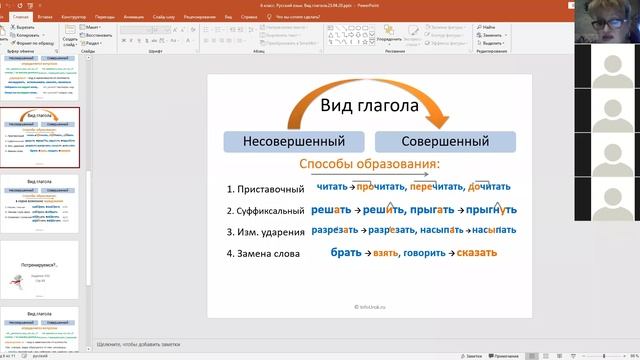Click Format Painter (Формат по образцу)
This screenshot has width=640, height=360.
pyautogui.click(x=32, y=43)
